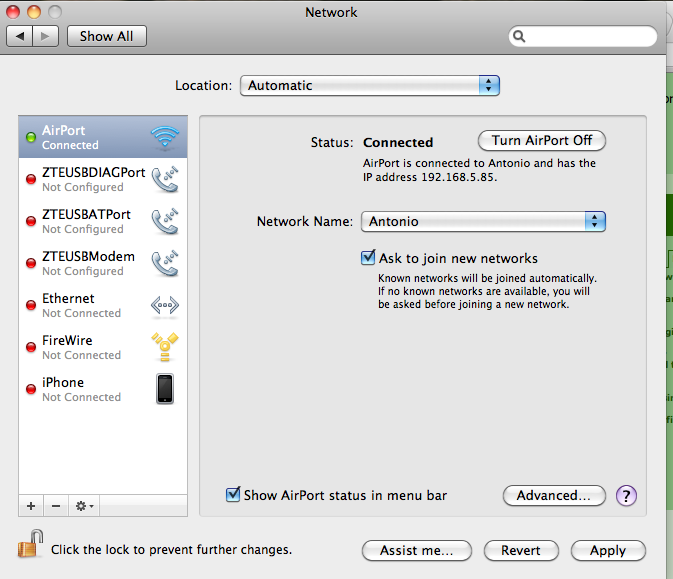Select the Ethernet service
Viewport: 673px width, 579px height.
pyautogui.click(x=103, y=305)
